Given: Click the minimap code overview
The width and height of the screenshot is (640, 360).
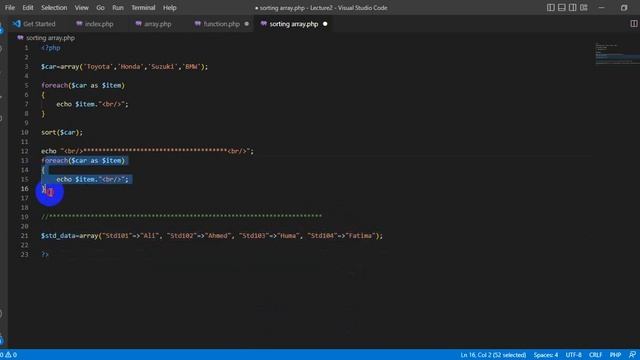Looking at the screenshot, I should (616, 53).
